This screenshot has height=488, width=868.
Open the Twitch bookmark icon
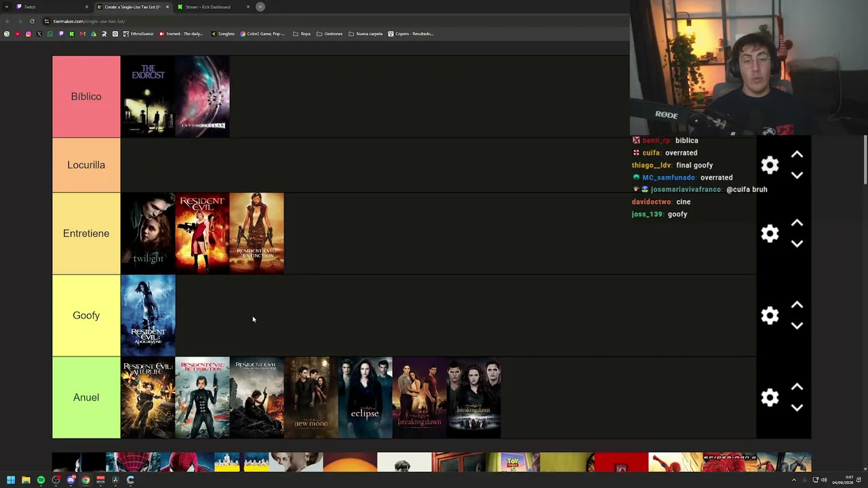pyautogui.click(x=61, y=34)
